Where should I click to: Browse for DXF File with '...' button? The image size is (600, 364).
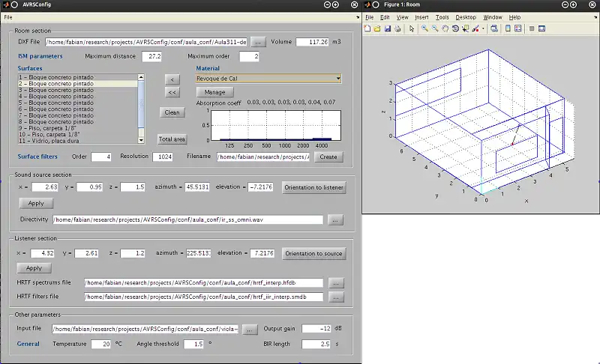coord(258,42)
